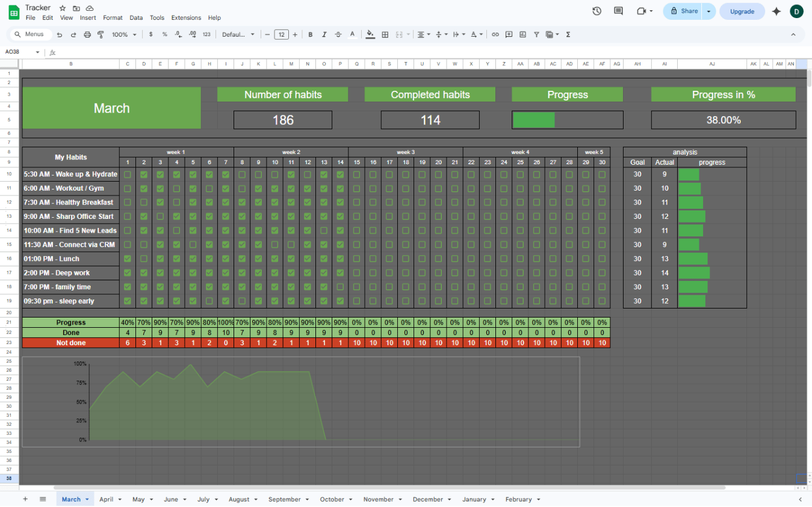The width and height of the screenshot is (812, 507).
Task: Open the Gemini assistant
Action: coord(776,11)
